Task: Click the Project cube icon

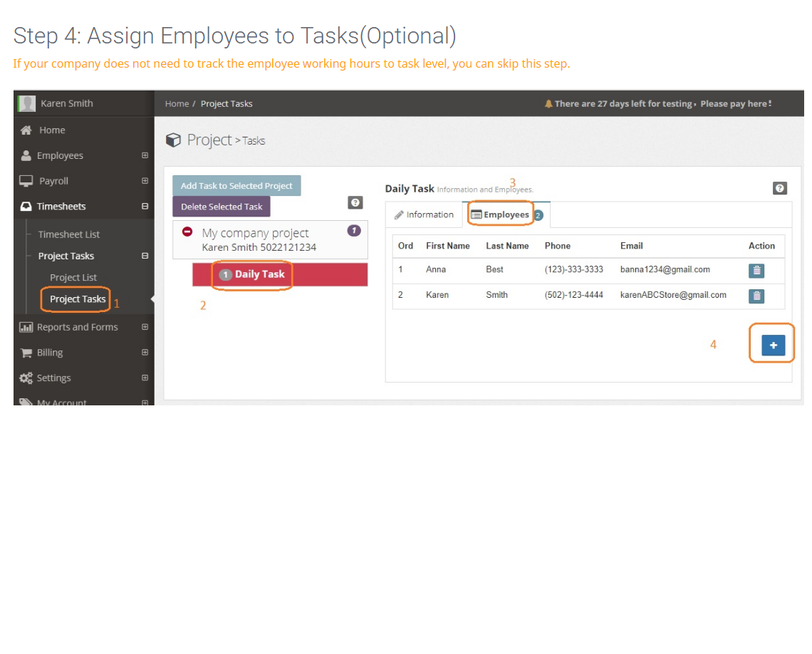Action: pos(173,140)
